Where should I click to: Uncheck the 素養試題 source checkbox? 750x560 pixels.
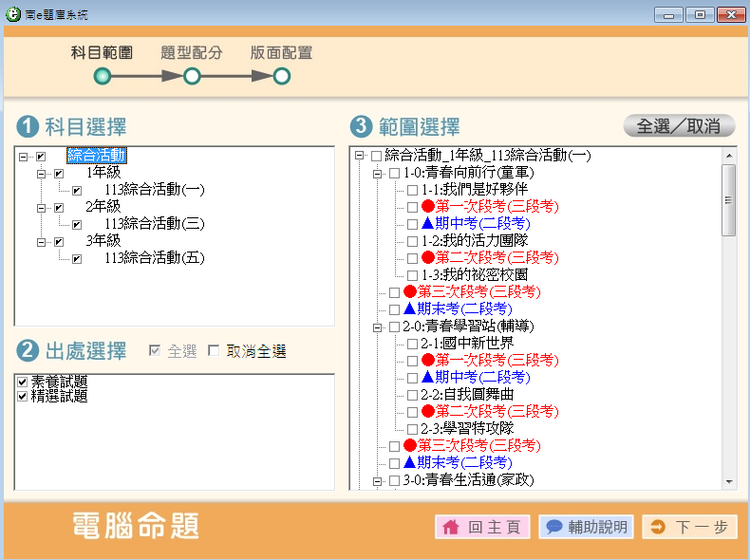pyautogui.click(x=22, y=382)
